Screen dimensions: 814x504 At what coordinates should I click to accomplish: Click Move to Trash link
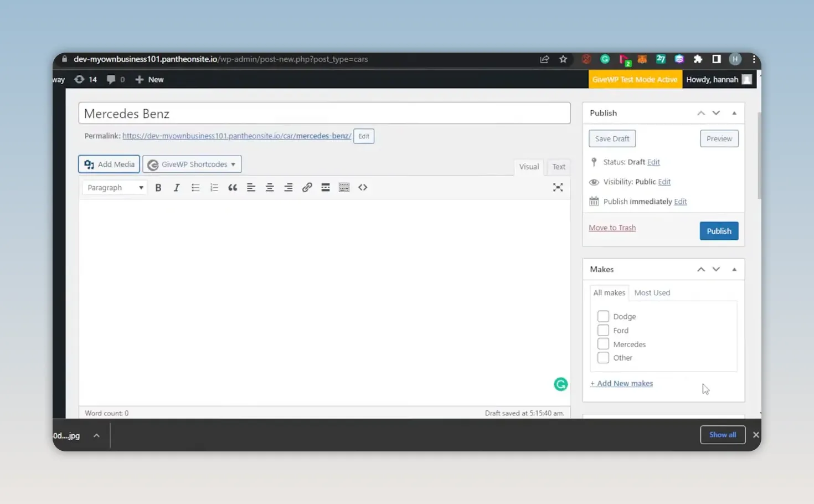click(x=612, y=228)
